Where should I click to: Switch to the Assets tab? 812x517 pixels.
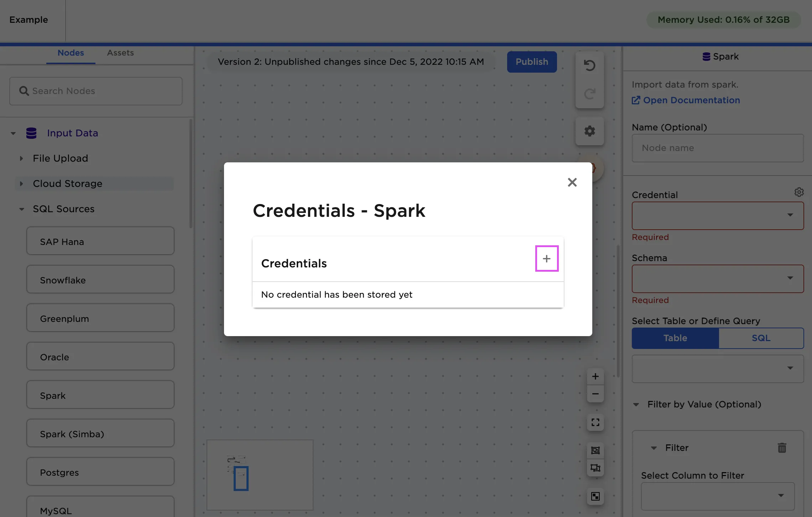[x=120, y=53]
